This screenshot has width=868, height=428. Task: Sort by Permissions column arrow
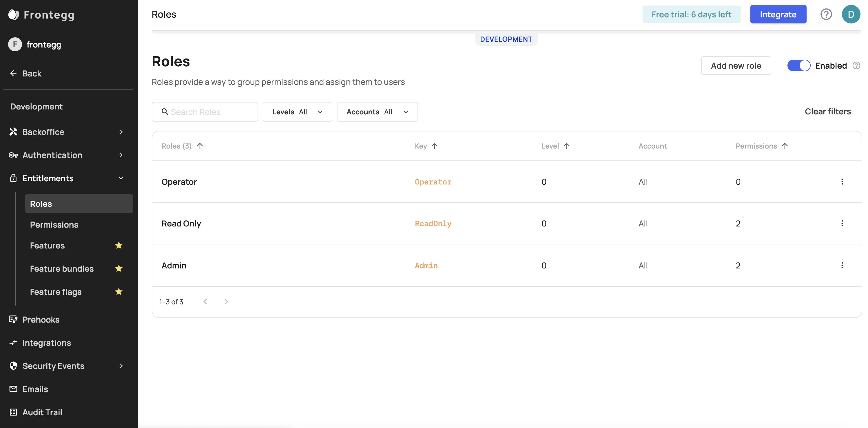[785, 146]
